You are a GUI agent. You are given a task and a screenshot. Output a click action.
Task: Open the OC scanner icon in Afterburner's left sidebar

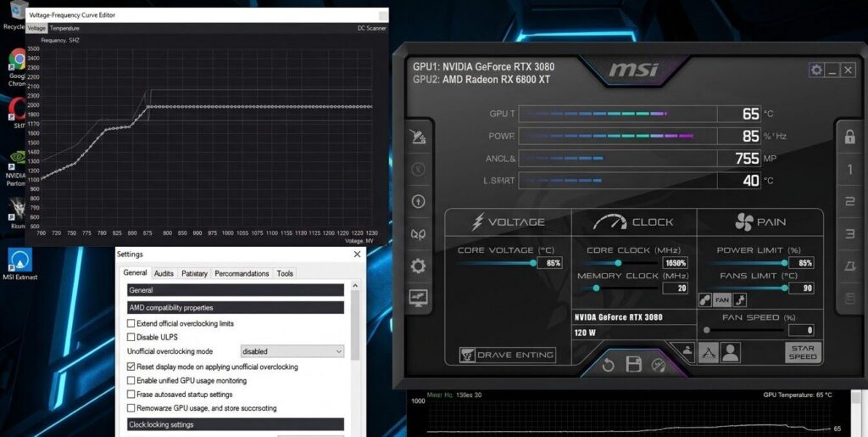[x=419, y=137]
